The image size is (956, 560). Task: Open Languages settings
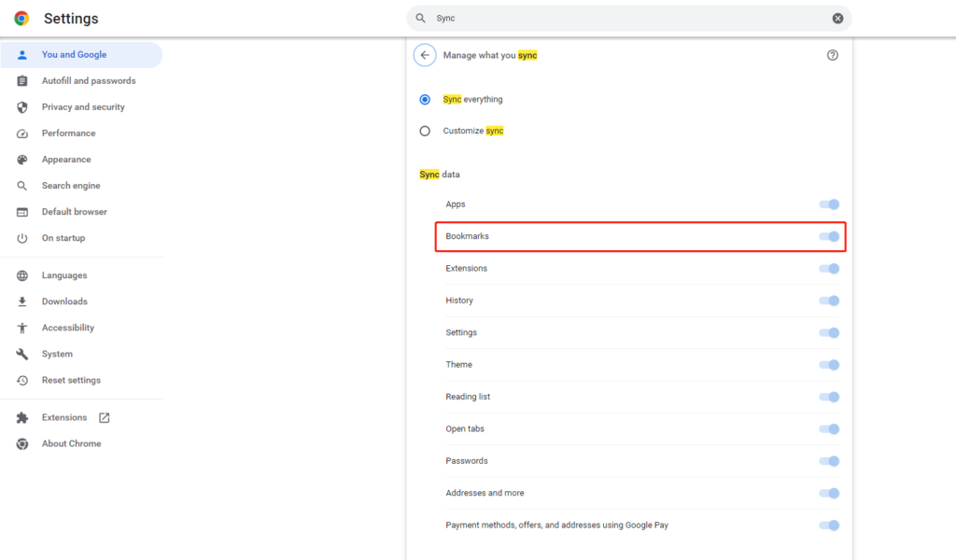pyautogui.click(x=82, y=275)
